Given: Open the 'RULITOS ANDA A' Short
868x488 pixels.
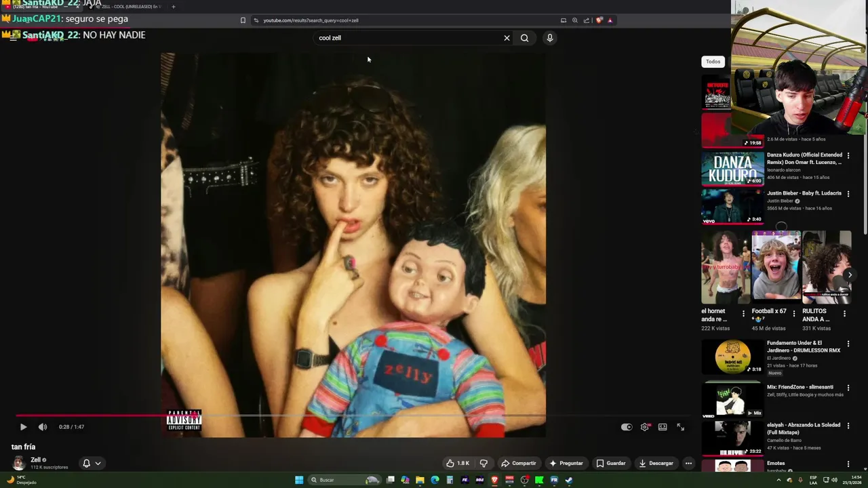Looking at the screenshot, I should pyautogui.click(x=827, y=267).
